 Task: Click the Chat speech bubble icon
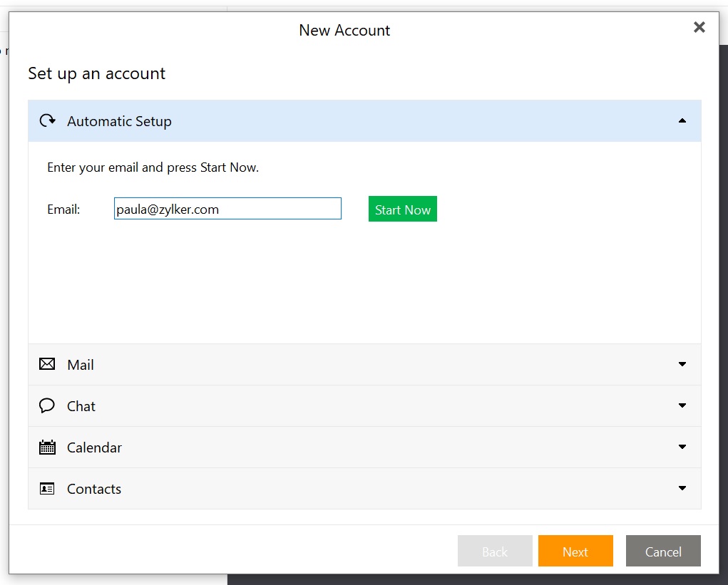coord(46,405)
